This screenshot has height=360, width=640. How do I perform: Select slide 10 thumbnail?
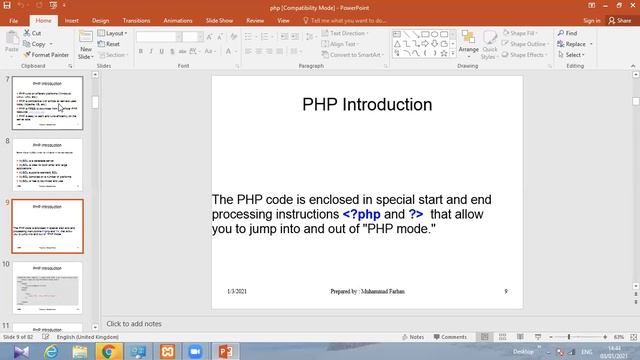[47, 288]
